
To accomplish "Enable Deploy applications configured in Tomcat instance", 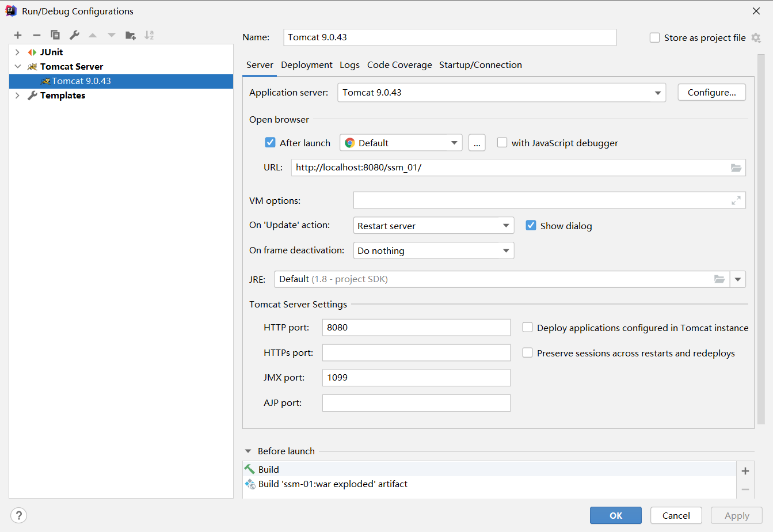I will [x=527, y=327].
